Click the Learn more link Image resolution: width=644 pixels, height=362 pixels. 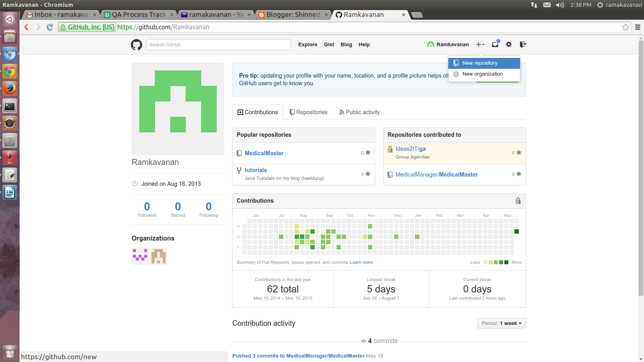point(361,262)
